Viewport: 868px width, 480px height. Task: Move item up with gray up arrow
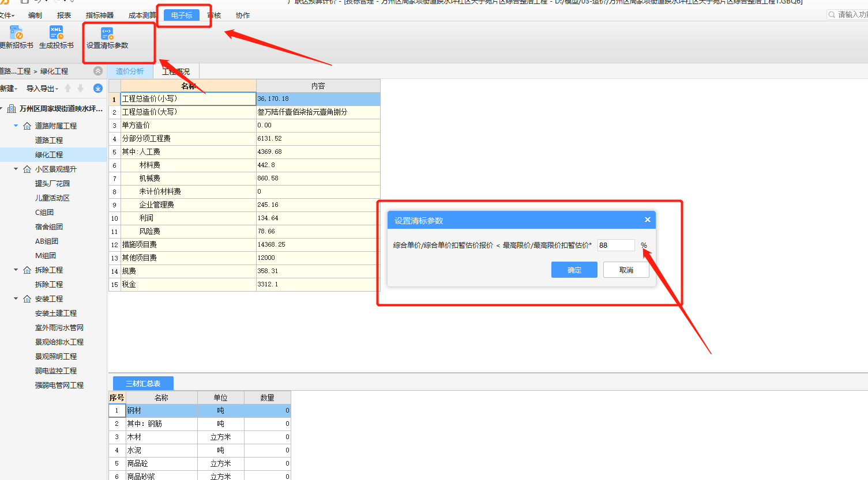[x=68, y=88]
